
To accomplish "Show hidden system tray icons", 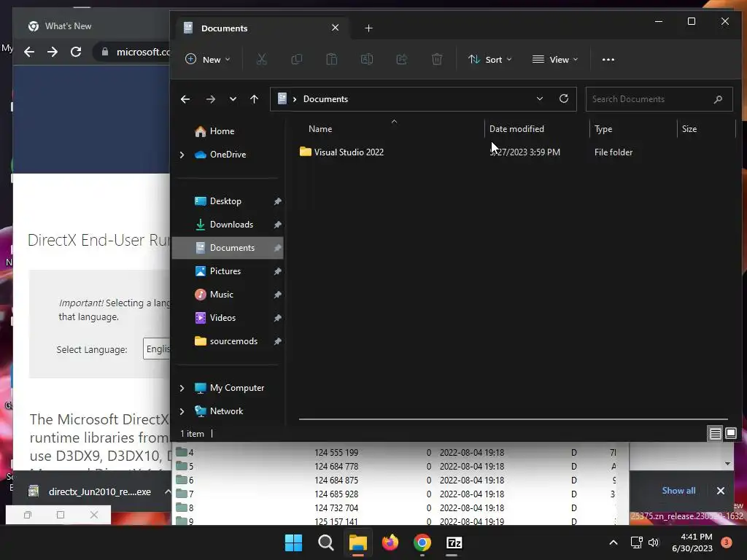I will point(613,542).
